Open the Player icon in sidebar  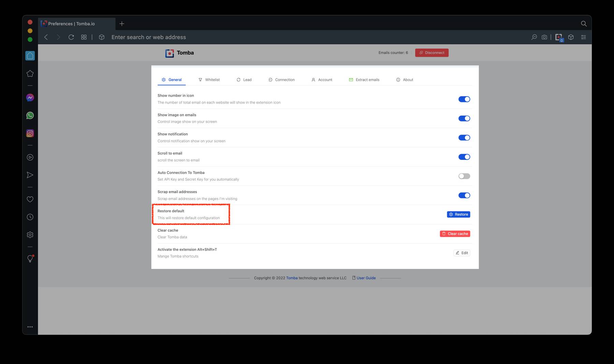tap(30, 157)
